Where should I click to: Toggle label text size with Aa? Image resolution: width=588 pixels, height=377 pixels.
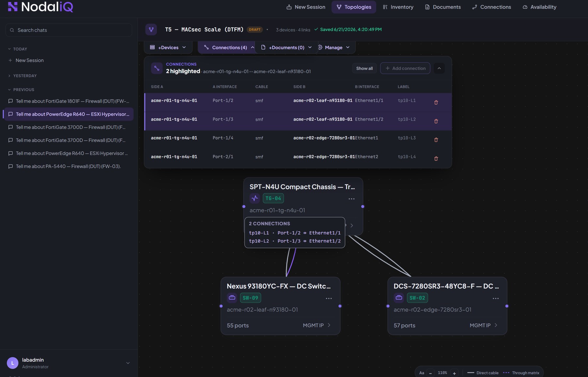[x=421, y=373]
